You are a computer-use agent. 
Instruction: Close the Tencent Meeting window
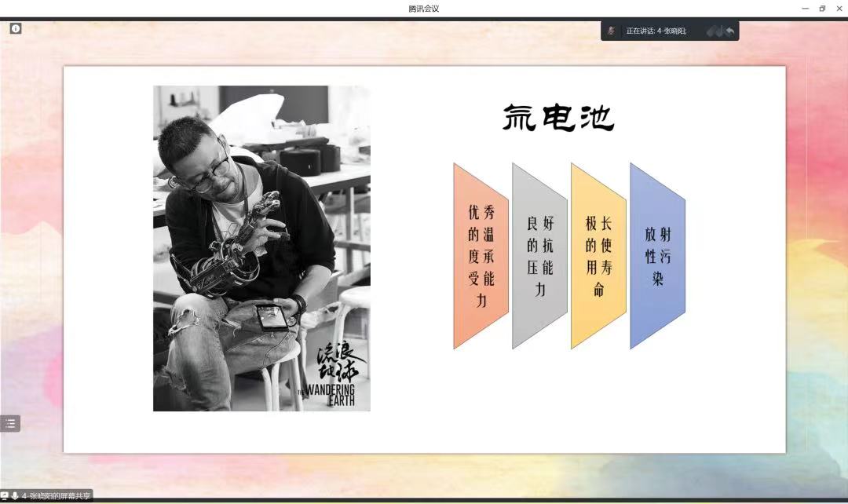tap(839, 8)
